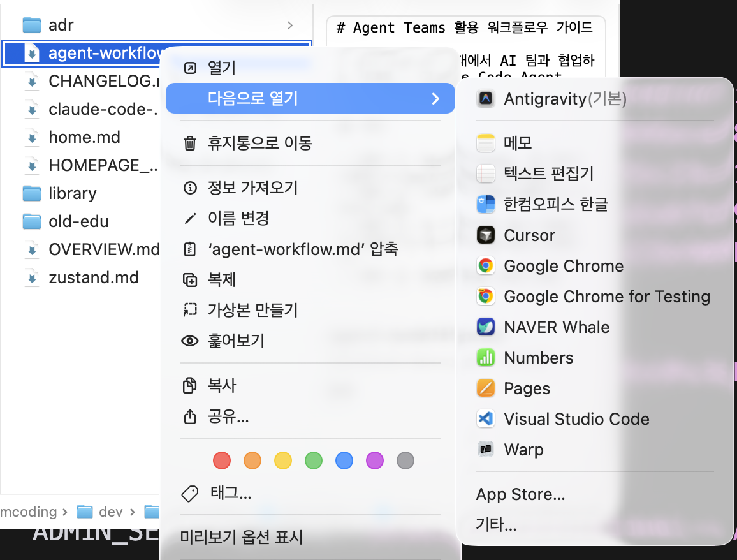Select 훑어보기 Quick Look entry

pyautogui.click(x=310, y=341)
